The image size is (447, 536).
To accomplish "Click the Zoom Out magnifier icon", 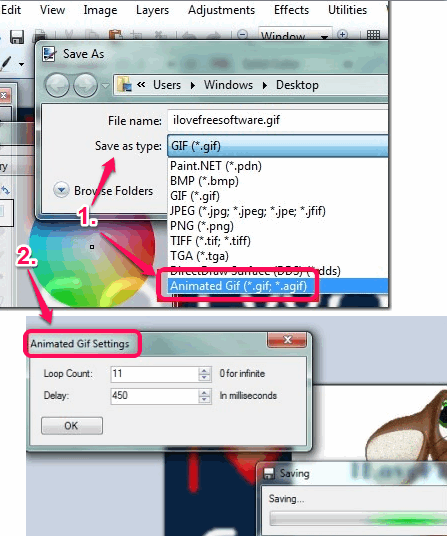I will tap(242, 35).
